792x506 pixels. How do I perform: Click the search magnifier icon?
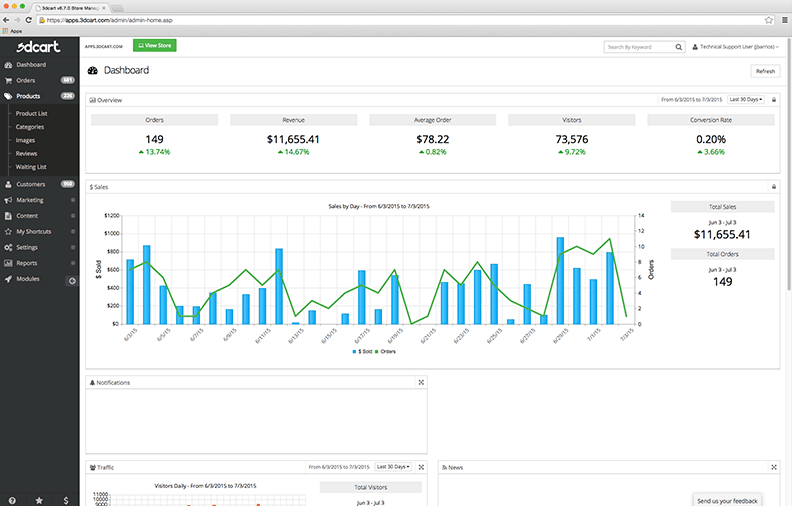point(679,47)
